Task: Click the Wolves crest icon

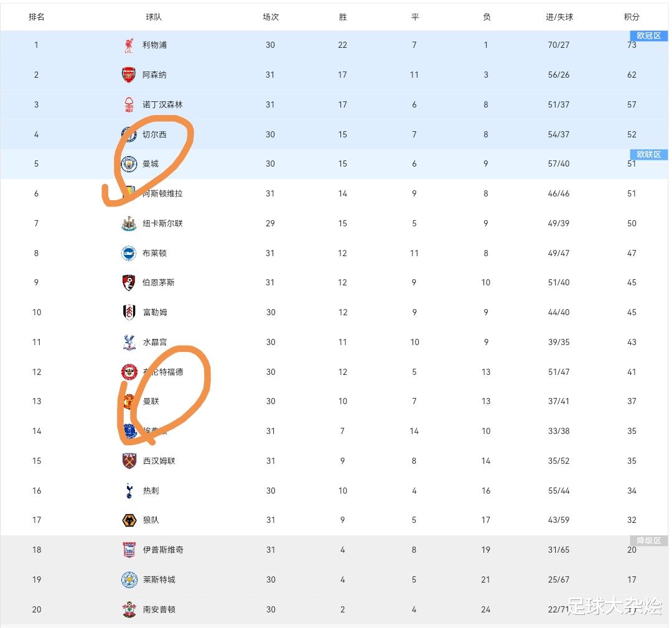Action: (x=129, y=520)
